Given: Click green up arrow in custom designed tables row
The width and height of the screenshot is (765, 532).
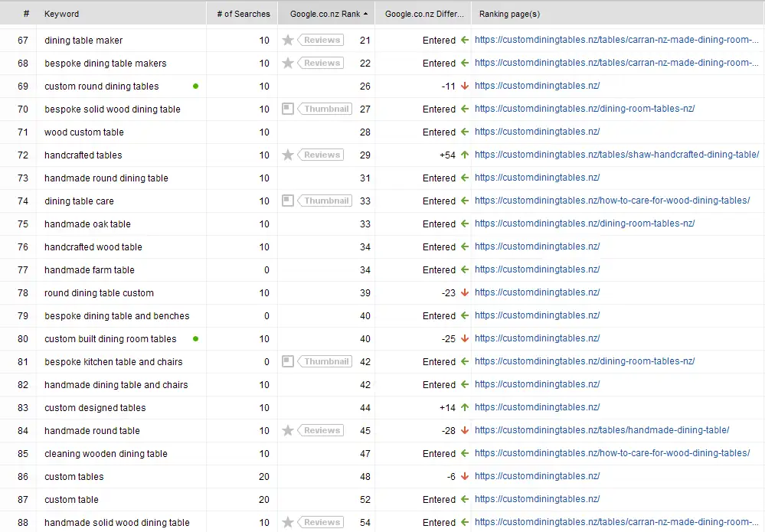Looking at the screenshot, I should click(x=465, y=407).
